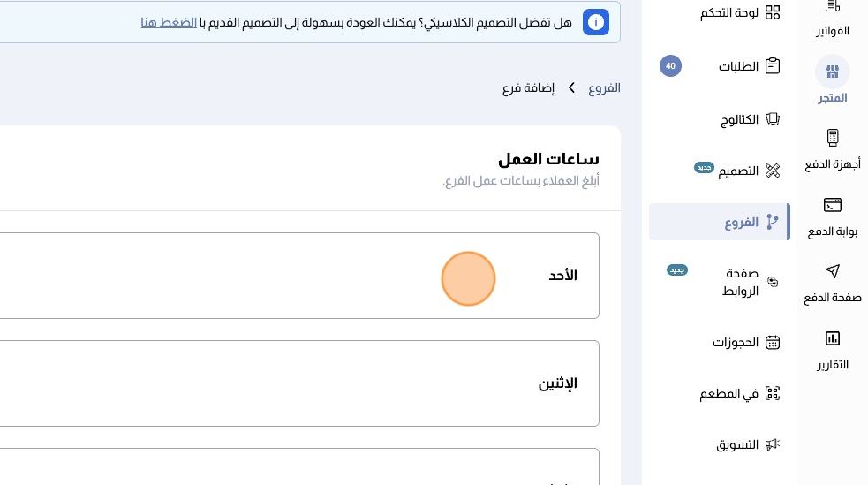Open أجهزة الدفع payment devices icon
The image size is (868, 485).
[x=832, y=138]
